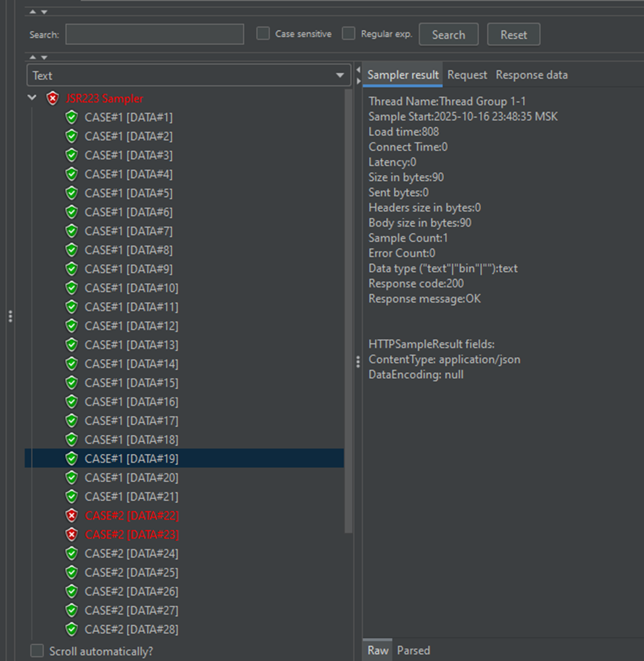
Task: Click the results tree vertical scrollbar
Action: click(x=348, y=311)
